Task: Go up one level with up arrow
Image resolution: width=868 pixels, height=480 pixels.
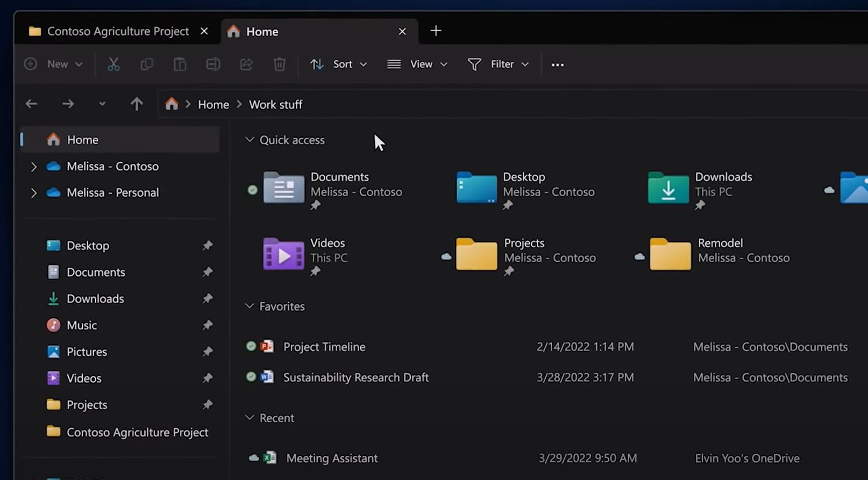Action: click(x=137, y=104)
